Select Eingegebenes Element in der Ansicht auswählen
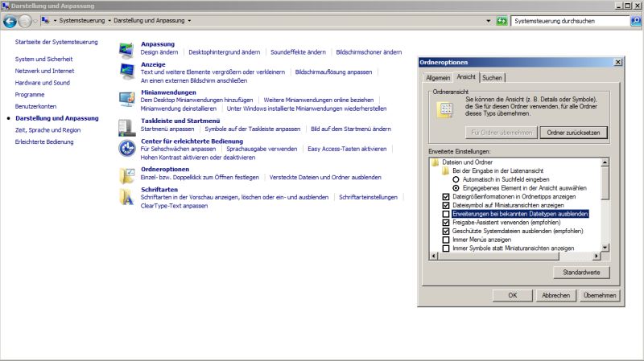This screenshot has width=644, height=361. (456, 188)
